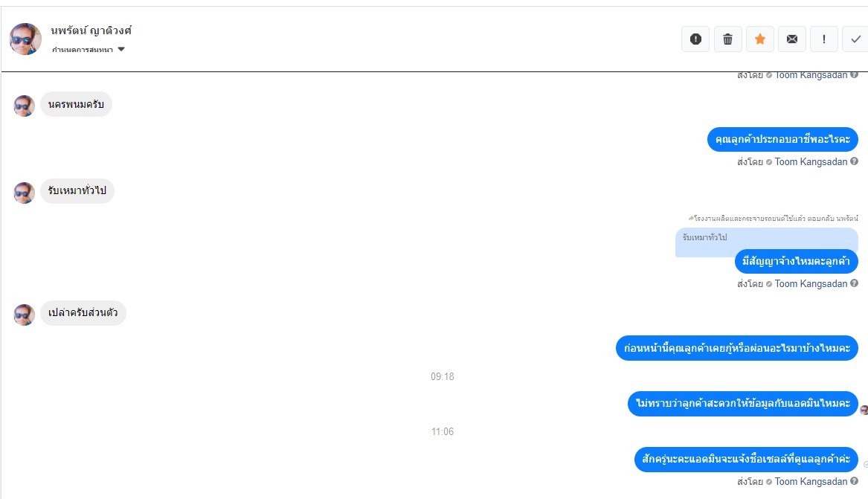Image resolution: width=868 pixels, height=499 pixels.
Task: Click the spam report exclamation circle icon
Action: 695,39
